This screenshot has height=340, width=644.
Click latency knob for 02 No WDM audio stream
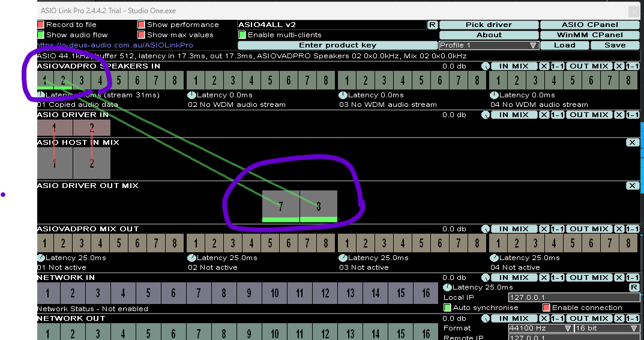(192, 95)
